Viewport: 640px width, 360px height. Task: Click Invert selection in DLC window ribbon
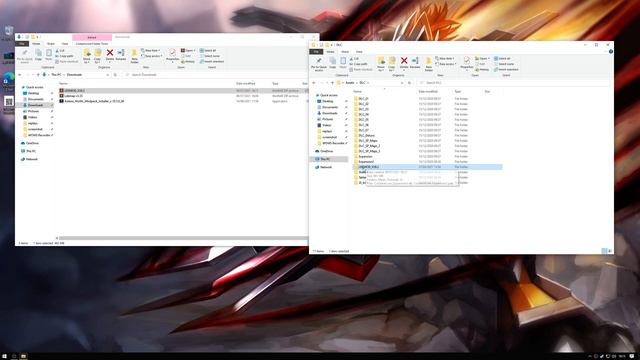506,70
